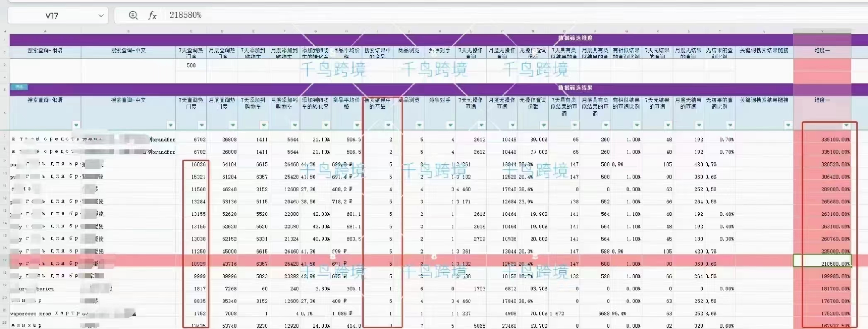Screen dimensions: 868x329
Task: Click the 数据筛选维度 purple banner title
Action: (x=575, y=38)
